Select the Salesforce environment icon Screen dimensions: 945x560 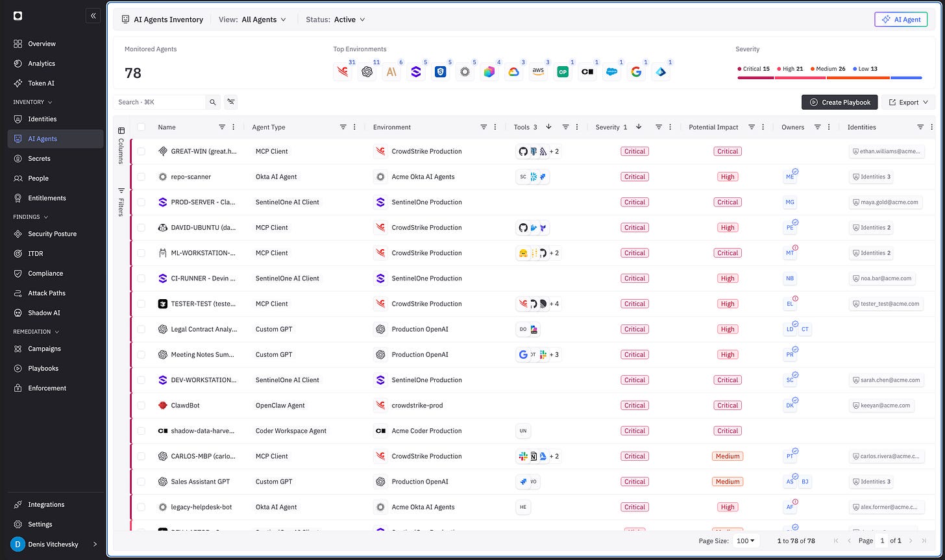[611, 72]
